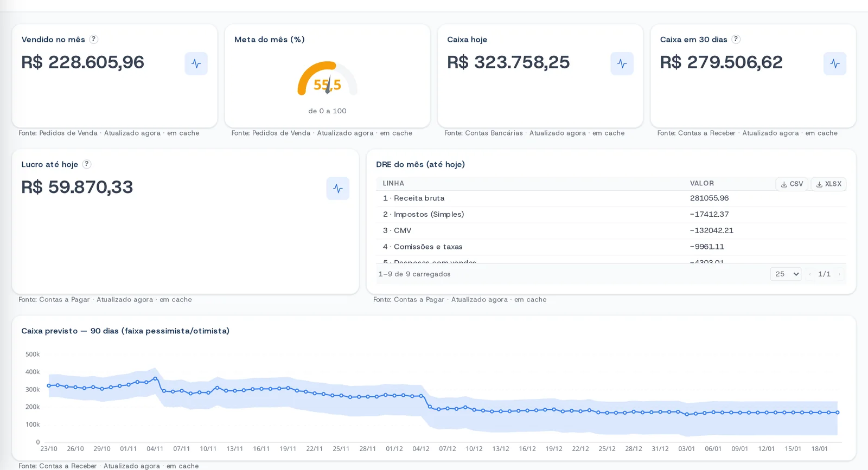Go to the previous page of the DRE table
868x470 pixels.
click(x=810, y=274)
